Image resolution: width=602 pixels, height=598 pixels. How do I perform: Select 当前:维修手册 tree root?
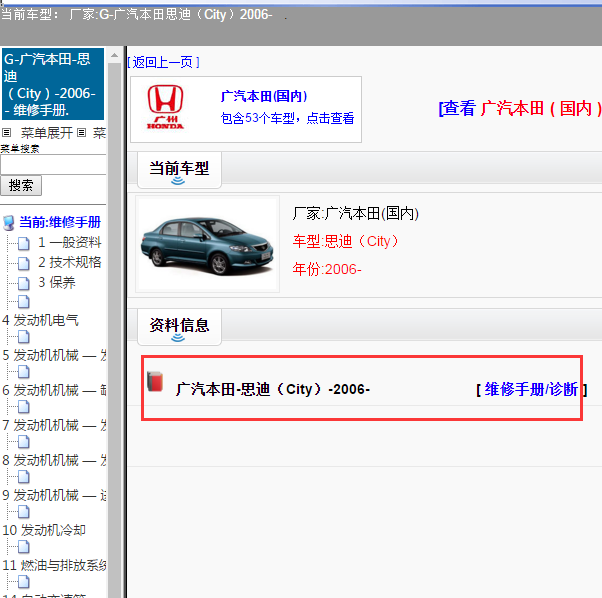pyautogui.click(x=60, y=222)
